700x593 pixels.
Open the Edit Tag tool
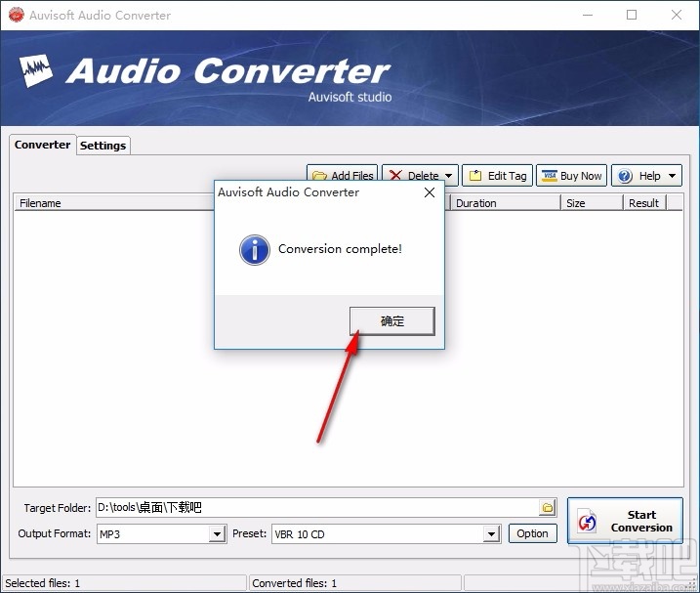tap(497, 176)
